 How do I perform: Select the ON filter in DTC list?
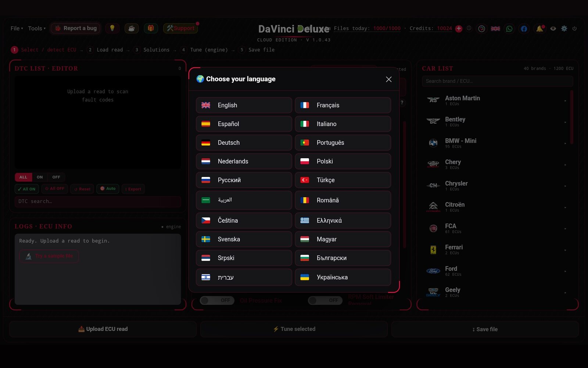[x=40, y=177]
